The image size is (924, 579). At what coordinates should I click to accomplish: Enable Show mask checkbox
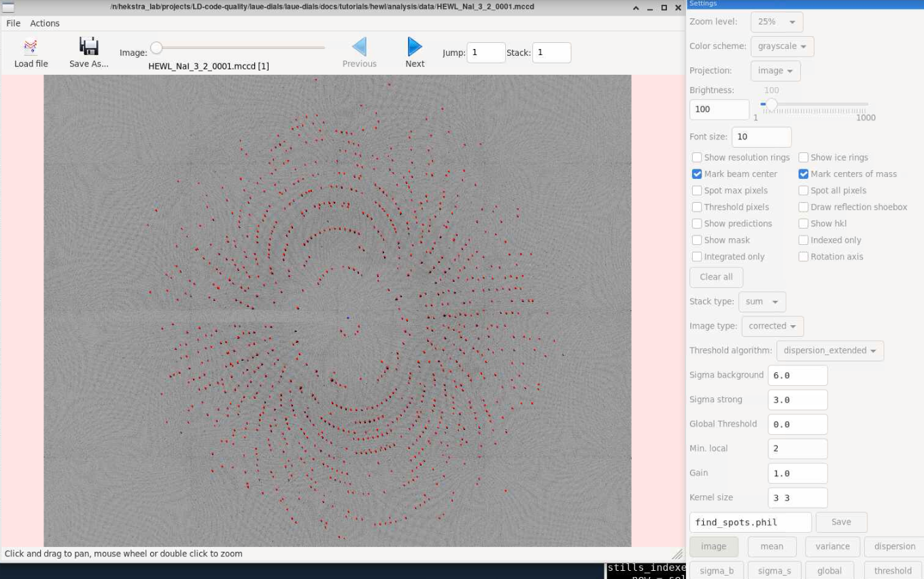[x=697, y=240]
